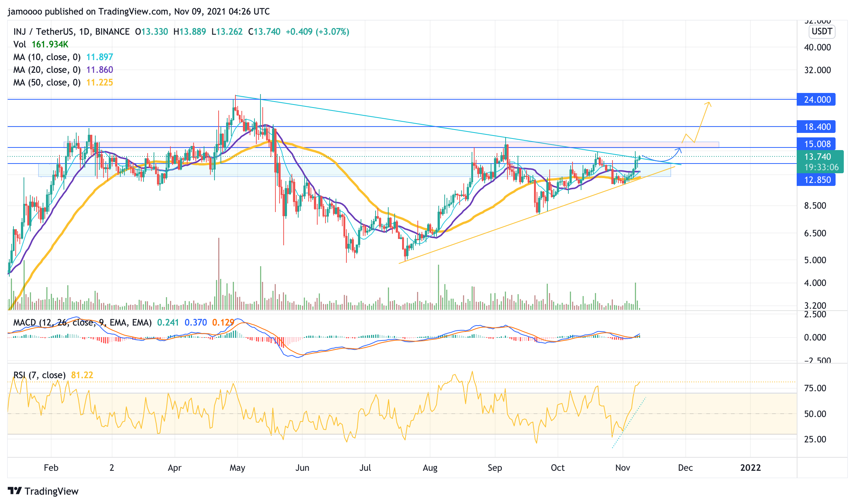Click the 12.850 price level label
Image resolution: width=855 pixels, height=504 pixels.
816,180
